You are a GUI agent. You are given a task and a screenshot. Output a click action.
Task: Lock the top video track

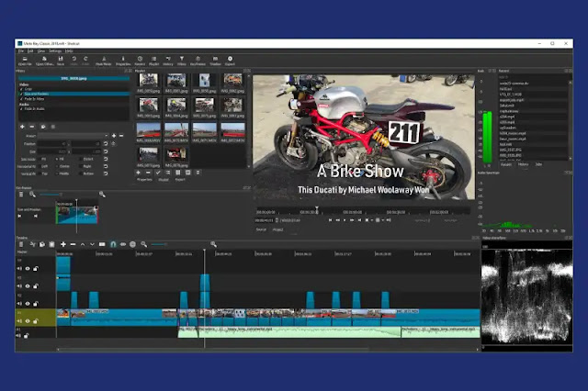[36, 269]
